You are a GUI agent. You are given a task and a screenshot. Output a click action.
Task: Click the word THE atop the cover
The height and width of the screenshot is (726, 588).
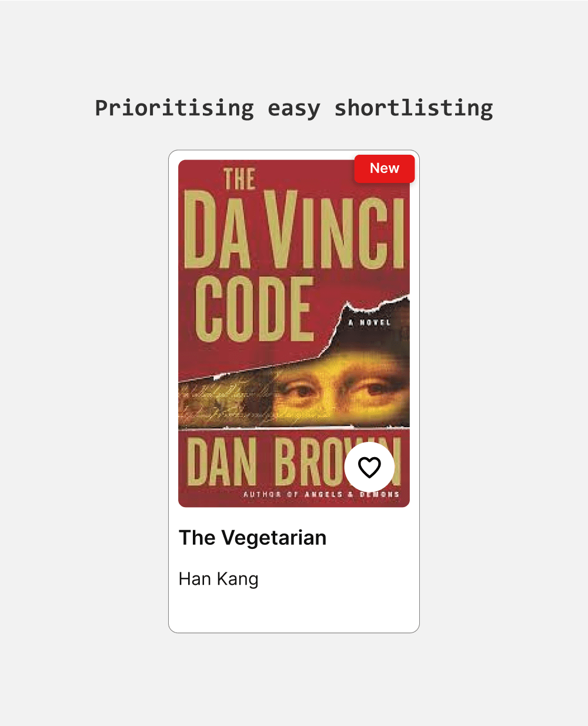coord(239,179)
